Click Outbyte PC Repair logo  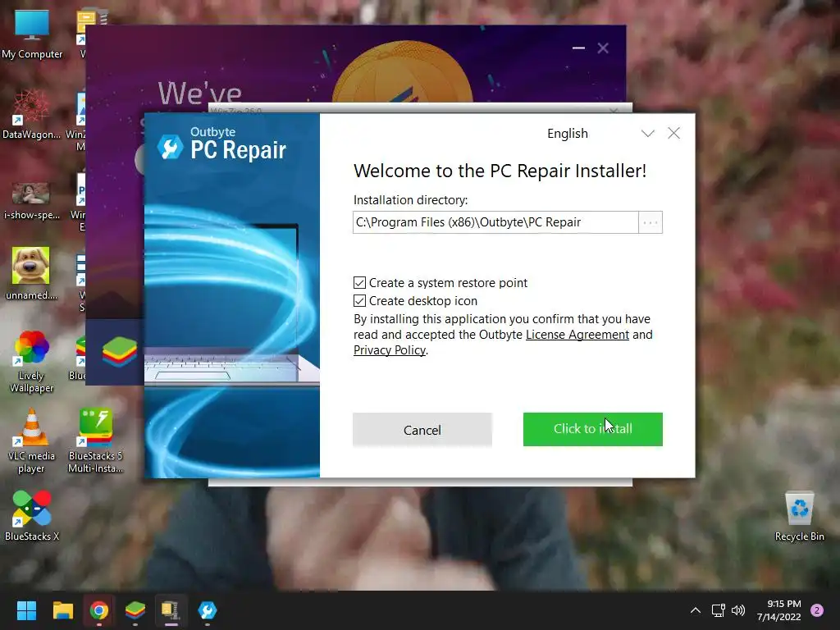click(x=221, y=144)
